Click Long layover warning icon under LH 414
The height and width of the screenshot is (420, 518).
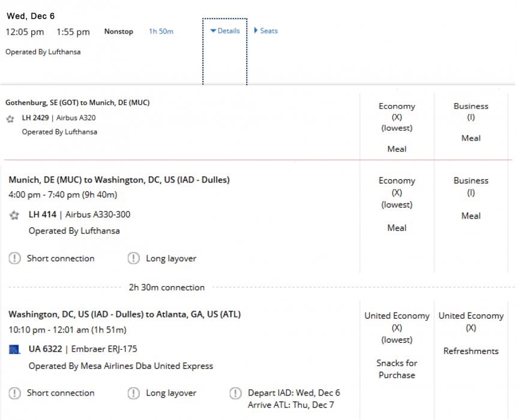(133, 258)
